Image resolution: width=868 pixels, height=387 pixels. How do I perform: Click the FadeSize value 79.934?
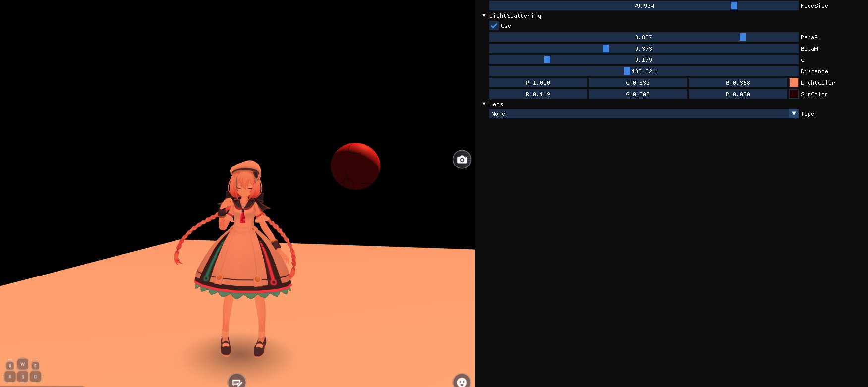[644, 6]
